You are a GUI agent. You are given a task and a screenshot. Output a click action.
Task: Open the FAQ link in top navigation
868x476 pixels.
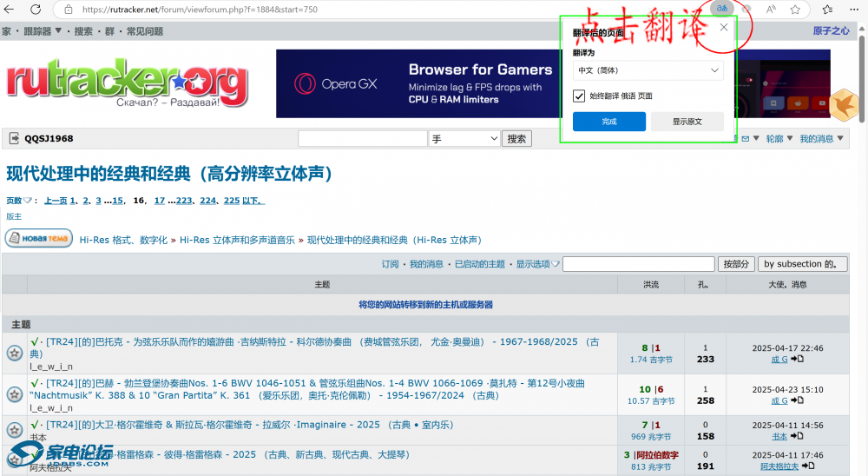pyautogui.click(x=144, y=31)
